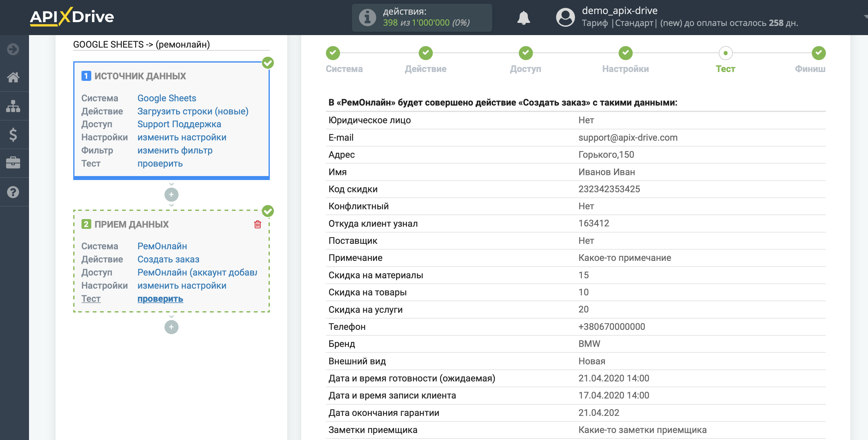This screenshot has height=440, width=868.
Task: Select the Тест step
Action: tap(725, 53)
